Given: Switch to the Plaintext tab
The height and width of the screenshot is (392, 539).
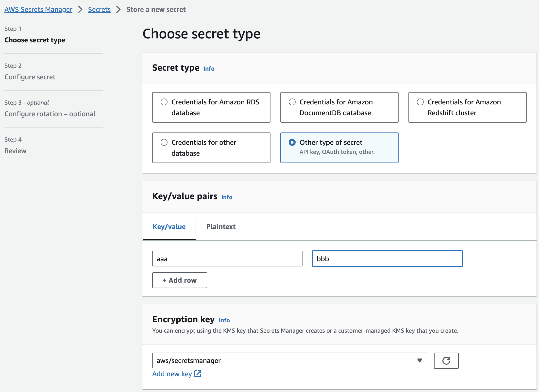Looking at the screenshot, I should (221, 227).
